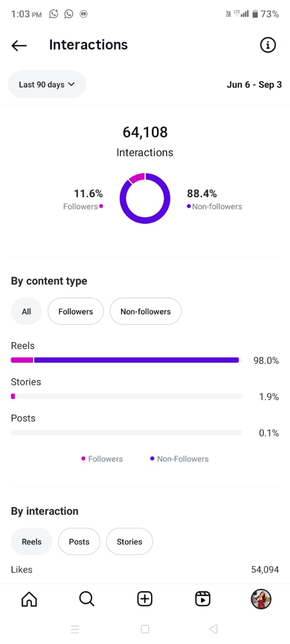Tap the Create new post plus icon
The image size is (290, 644).
point(145,599)
